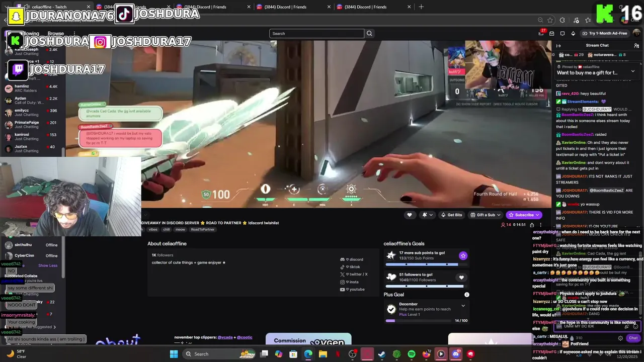This screenshot has width=644, height=362.
Task: Click Show Less in sidebar
Action: [48, 265]
